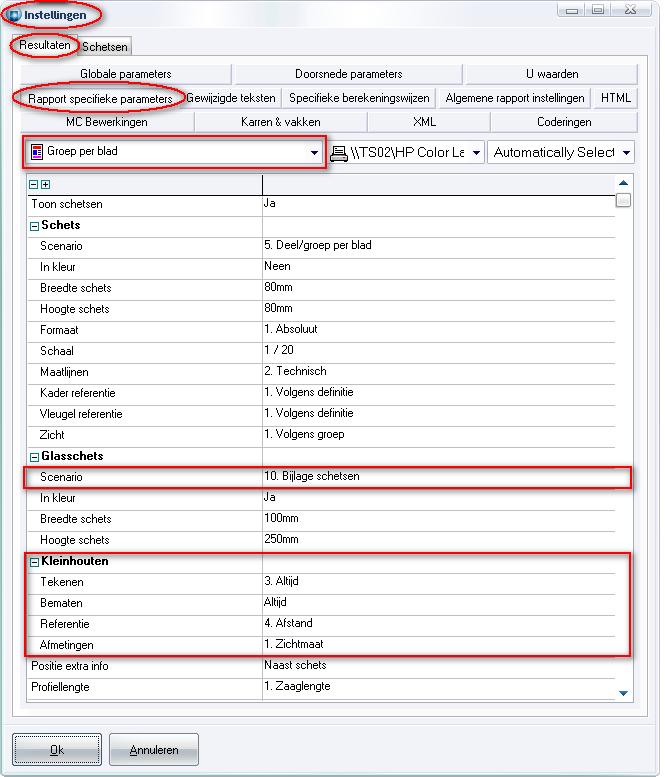Select the Maatlijnen row label

[64, 372]
